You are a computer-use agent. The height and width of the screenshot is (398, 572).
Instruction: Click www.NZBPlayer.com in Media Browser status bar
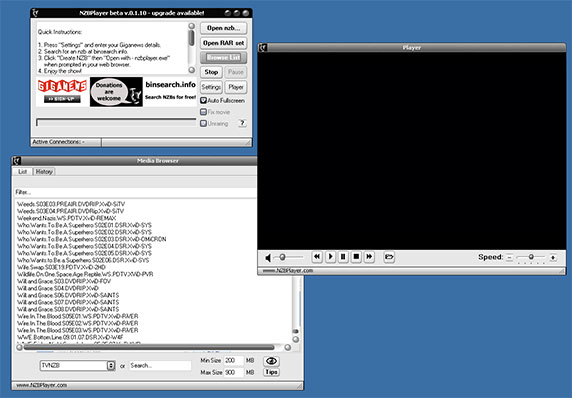[41, 385]
